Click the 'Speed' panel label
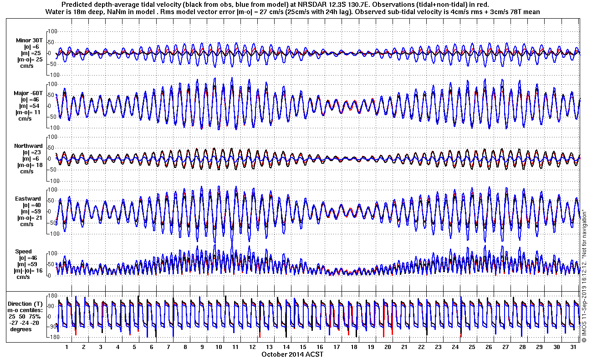Screen dimensions: 592x364 tap(24, 252)
